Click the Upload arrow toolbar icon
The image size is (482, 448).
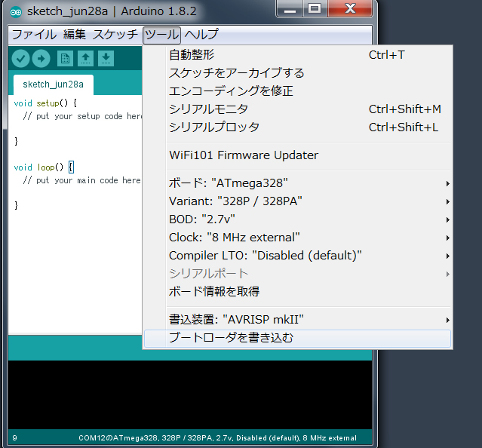41,58
